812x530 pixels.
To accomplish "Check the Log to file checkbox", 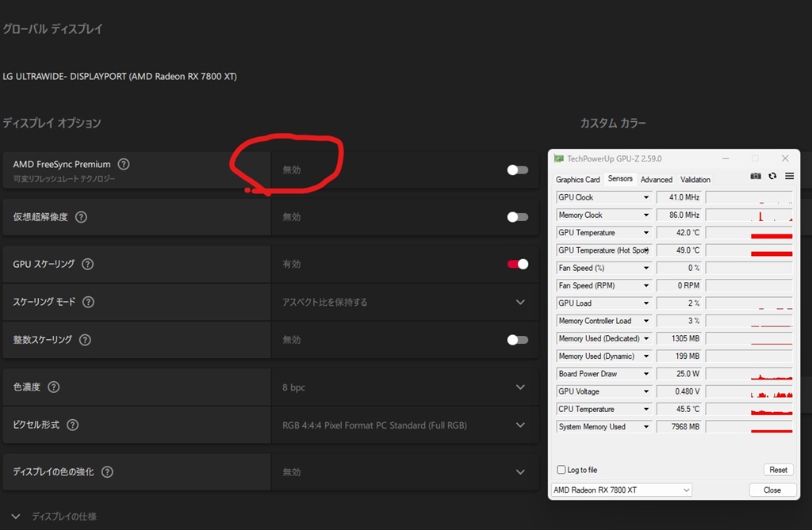I will (x=561, y=470).
